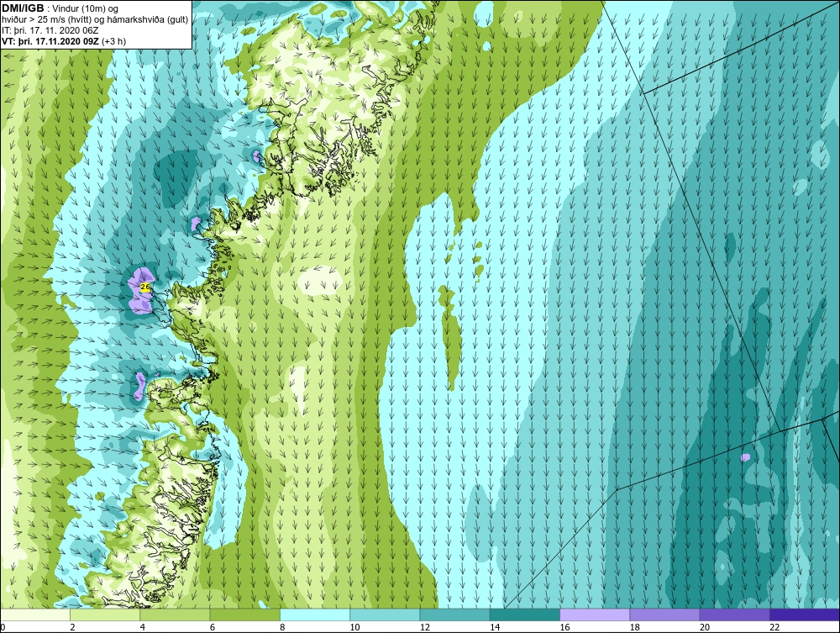Screen dimensions: 840x633
Task: Click the legend tick label 22
Action: coord(774,627)
